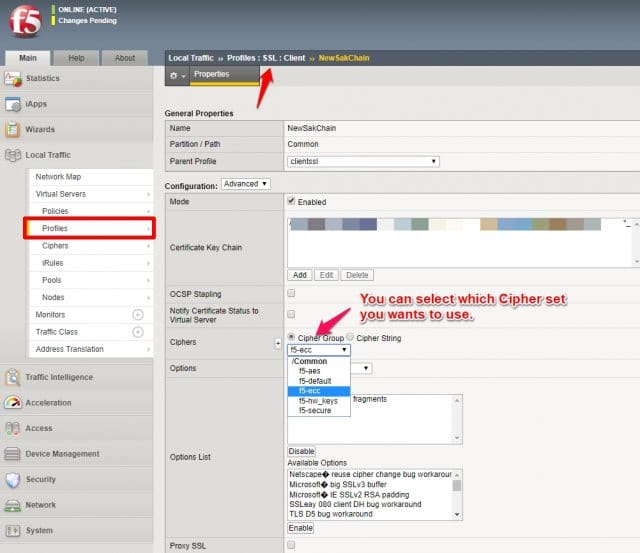The image size is (640, 553).
Task: Toggle the Mode Enabled checkbox
Action: 291,202
